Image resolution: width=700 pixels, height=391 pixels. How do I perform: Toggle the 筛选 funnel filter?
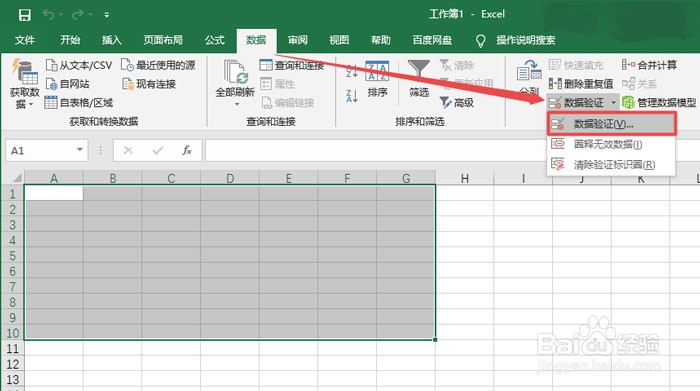(x=419, y=79)
